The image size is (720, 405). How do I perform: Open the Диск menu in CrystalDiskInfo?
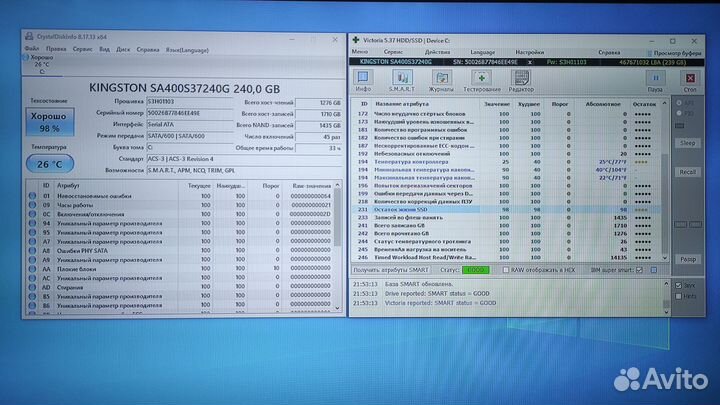123,49
